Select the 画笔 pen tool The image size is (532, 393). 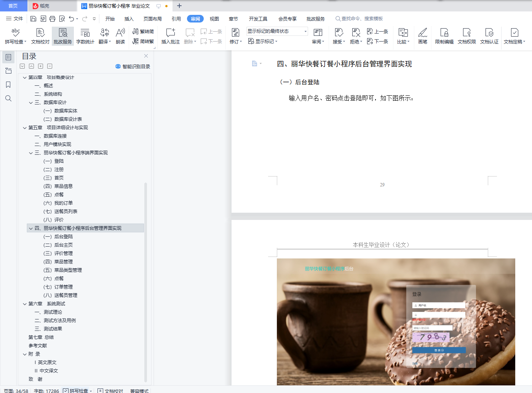coord(423,36)
